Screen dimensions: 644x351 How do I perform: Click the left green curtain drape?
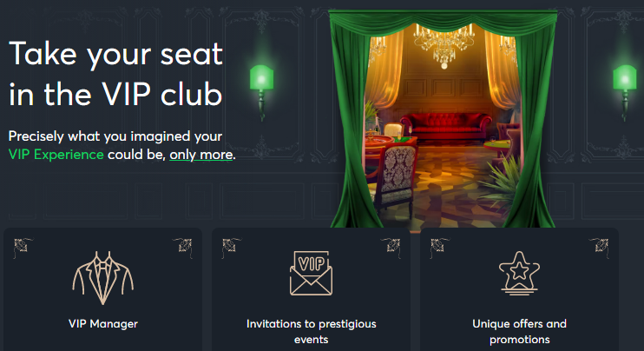(x=352, y=123)
